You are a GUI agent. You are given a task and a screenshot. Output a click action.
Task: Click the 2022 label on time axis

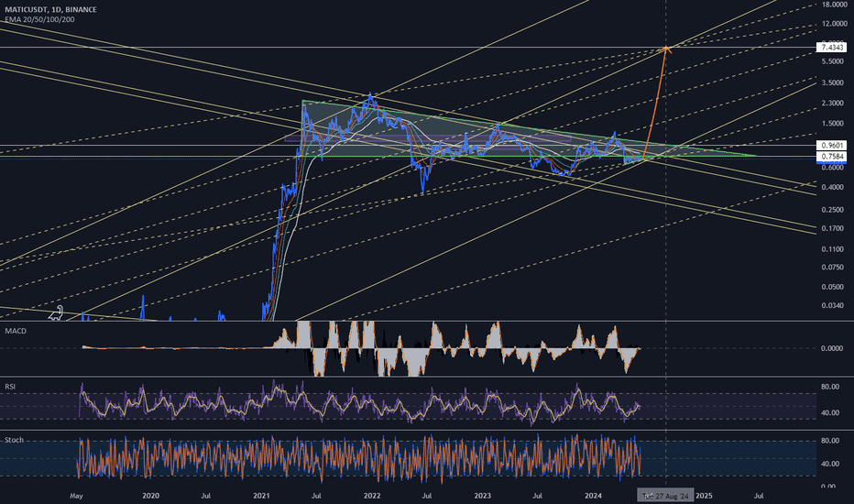[x=372, y=496]
